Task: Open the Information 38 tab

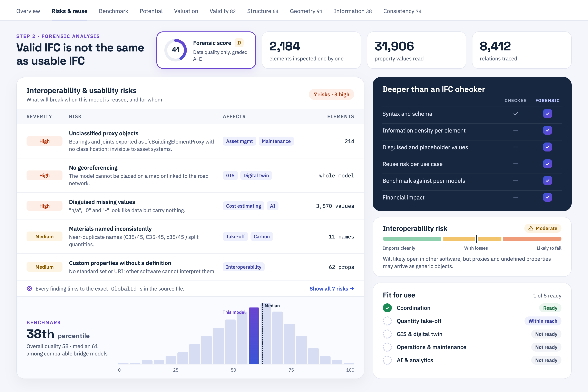Action: [x=353, y=11]
